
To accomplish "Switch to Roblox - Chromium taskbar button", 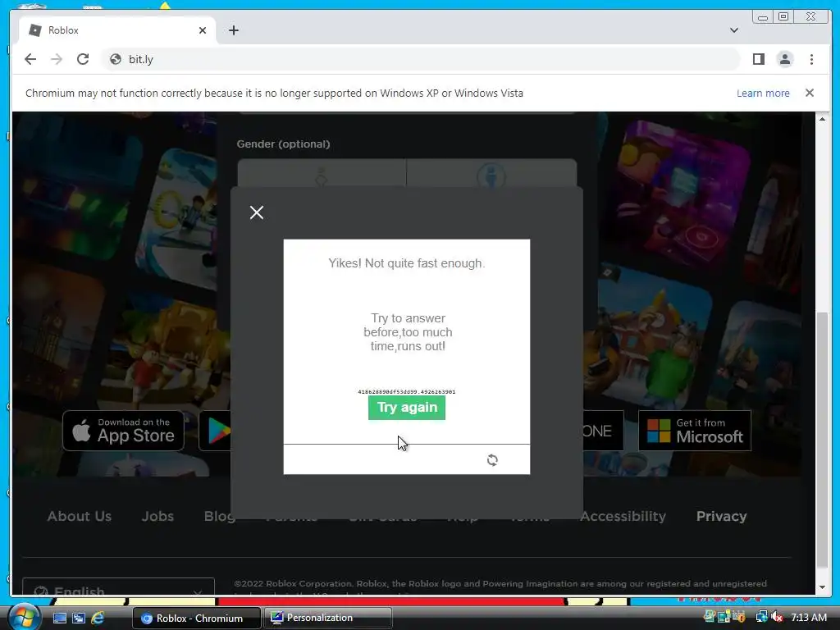I will tap(196, 619).
